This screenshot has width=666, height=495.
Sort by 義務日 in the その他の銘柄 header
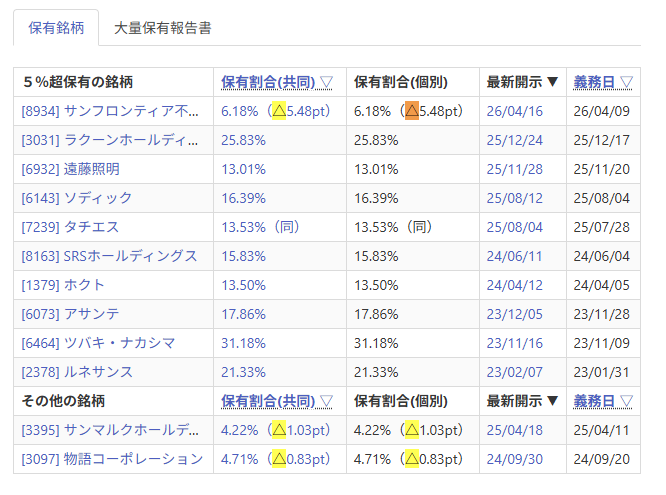pyautogui.click(x=603, y=401)
